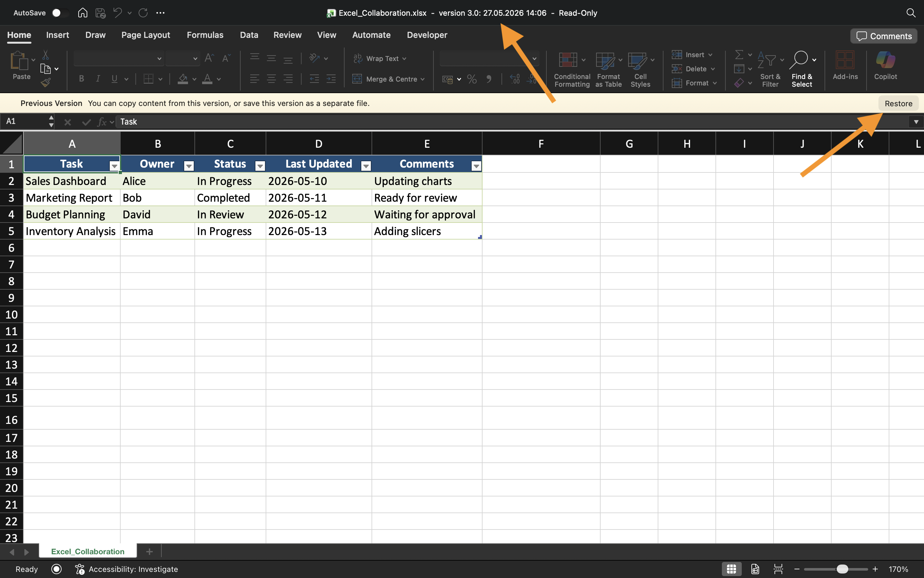Click the Undo arrow icon

118,13
